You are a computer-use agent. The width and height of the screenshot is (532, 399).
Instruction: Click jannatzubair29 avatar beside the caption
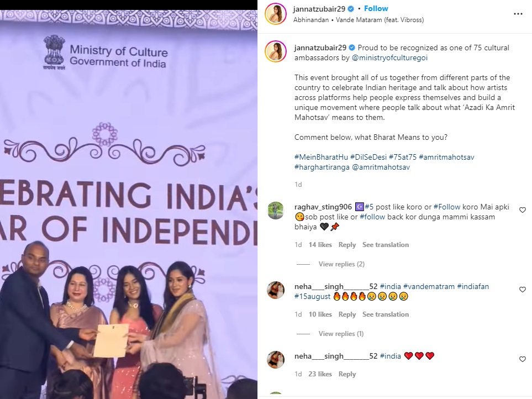tap(276, 52)
